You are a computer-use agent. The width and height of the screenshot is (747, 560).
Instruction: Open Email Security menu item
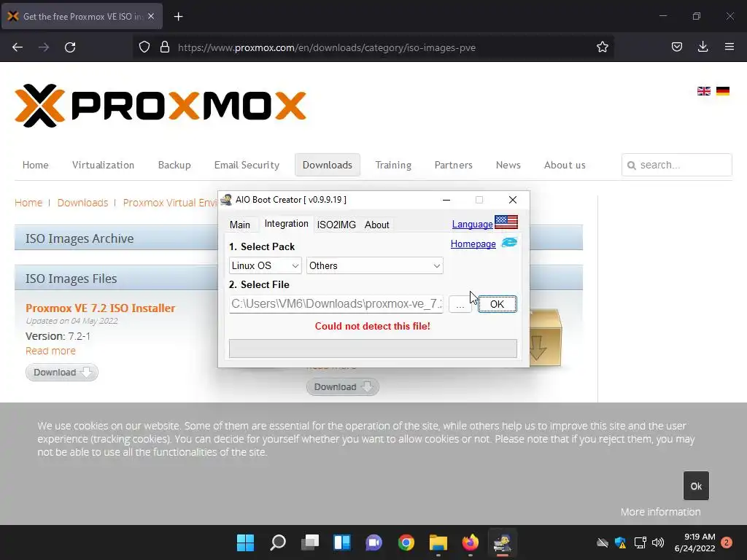247,165
